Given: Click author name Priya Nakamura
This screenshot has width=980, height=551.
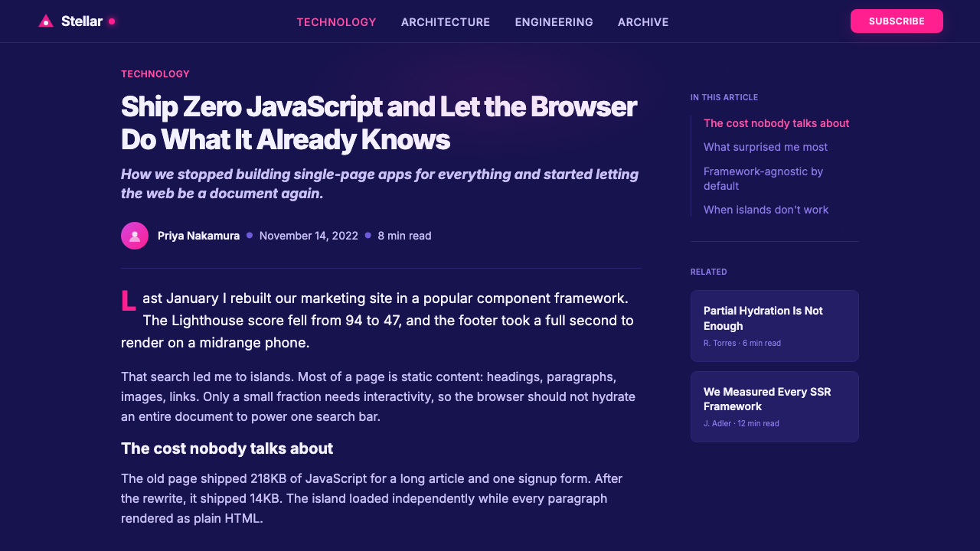Looking at the screenshot, I should coord(198,236).
